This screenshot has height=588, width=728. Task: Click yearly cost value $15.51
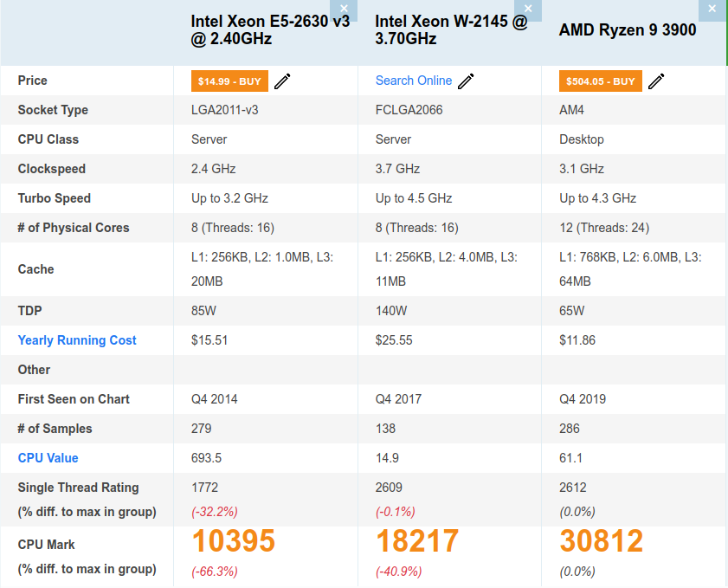(x=209, y=340)
